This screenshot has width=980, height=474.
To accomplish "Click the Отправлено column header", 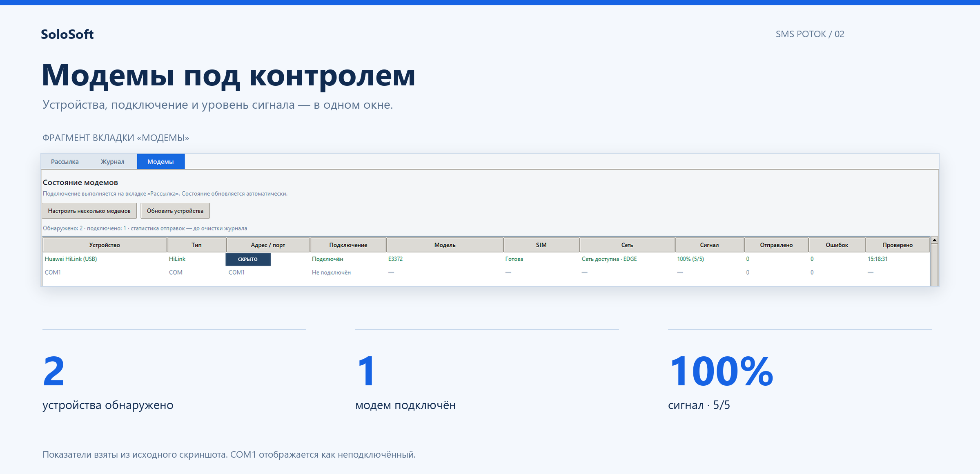I will pos(776,245).
